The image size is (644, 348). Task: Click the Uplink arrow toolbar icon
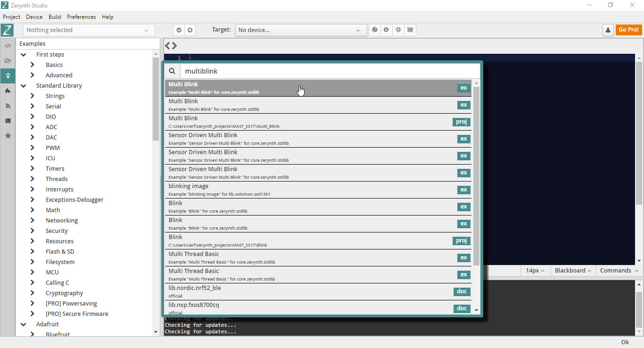pyautogui.click(x=190, y=30)
